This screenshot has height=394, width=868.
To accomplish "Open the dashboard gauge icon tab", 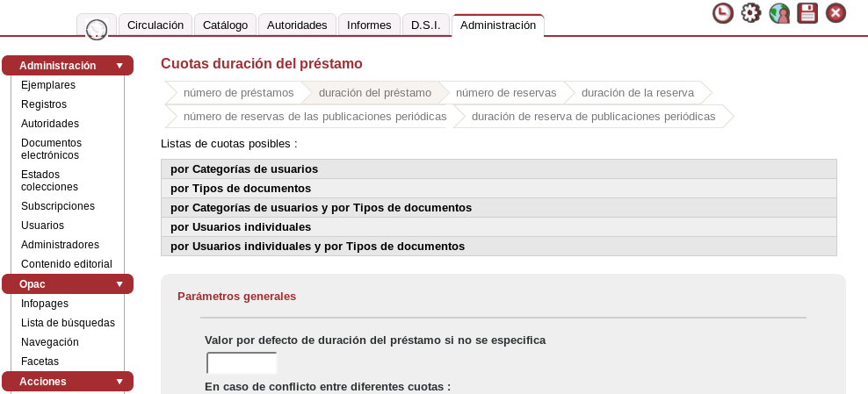I will click(x=97, y=29).
